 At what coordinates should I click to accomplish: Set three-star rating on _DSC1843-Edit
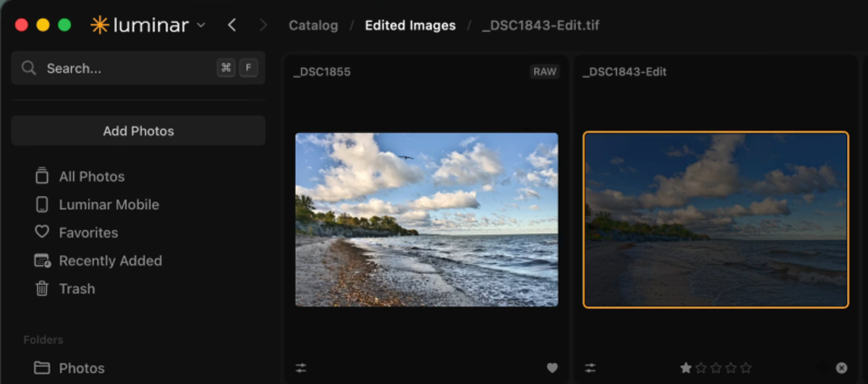(716, 368)
